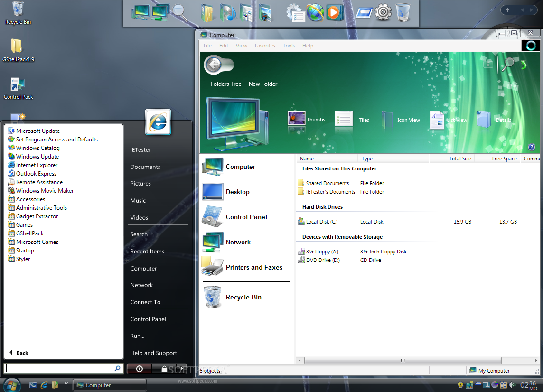Click New Folder button

pyautogui.click(x=263, y=84)
